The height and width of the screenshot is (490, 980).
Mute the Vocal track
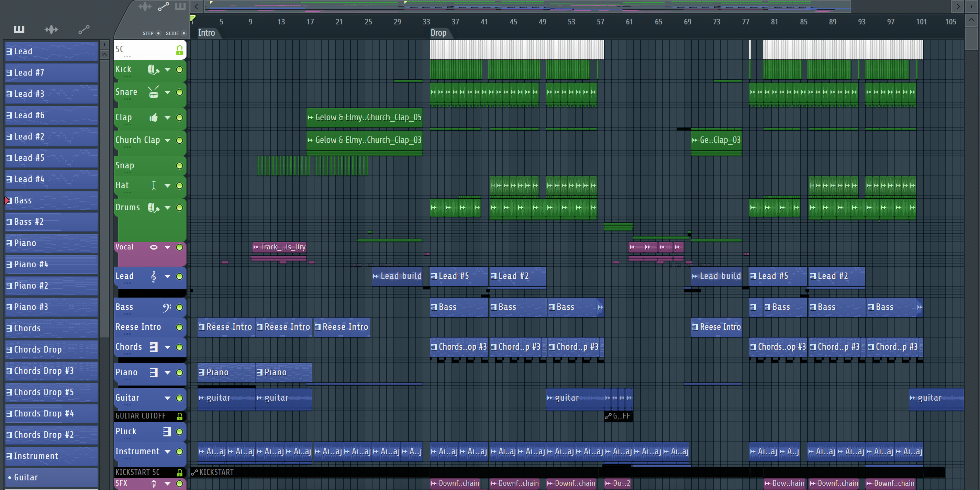(179, 247)
